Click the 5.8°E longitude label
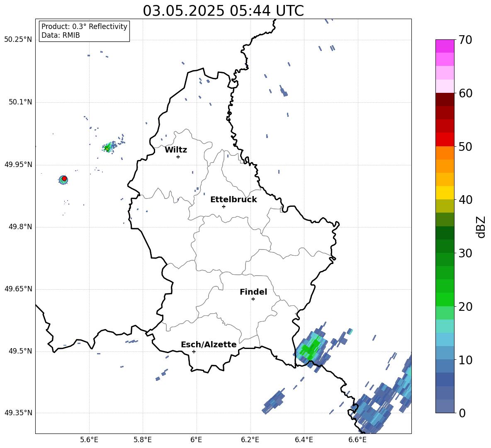Viewport: 491px width, 448px height. [x=143, y=440]
